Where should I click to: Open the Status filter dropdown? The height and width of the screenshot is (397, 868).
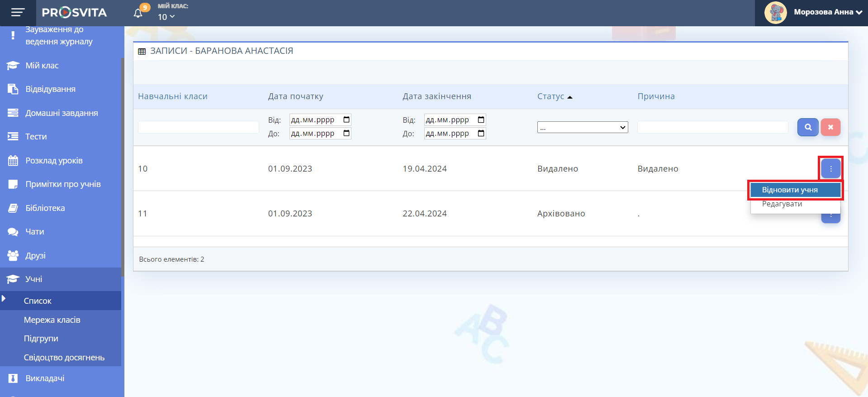tap(582, 128)
